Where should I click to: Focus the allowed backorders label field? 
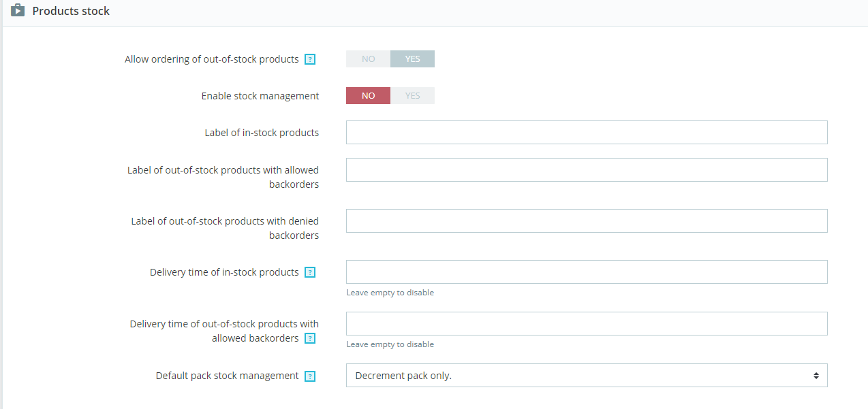point(586,170)
